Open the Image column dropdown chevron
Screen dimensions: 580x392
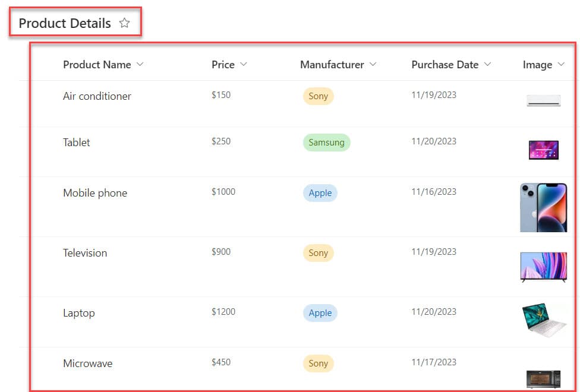pos(561,64)
